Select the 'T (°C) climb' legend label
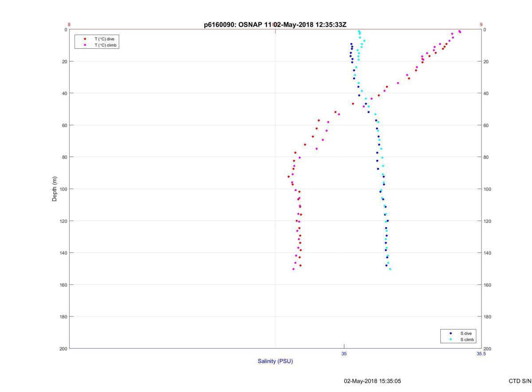 point(106,45)
